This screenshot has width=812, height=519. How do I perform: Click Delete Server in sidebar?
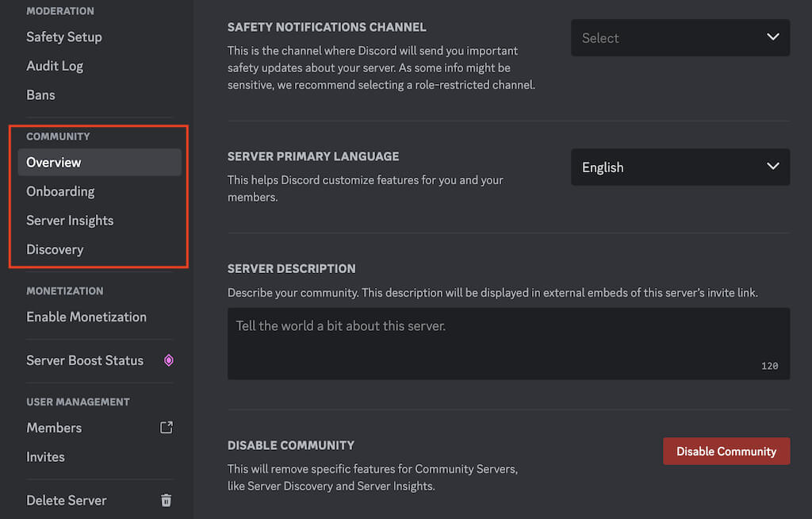coord(67,501)
